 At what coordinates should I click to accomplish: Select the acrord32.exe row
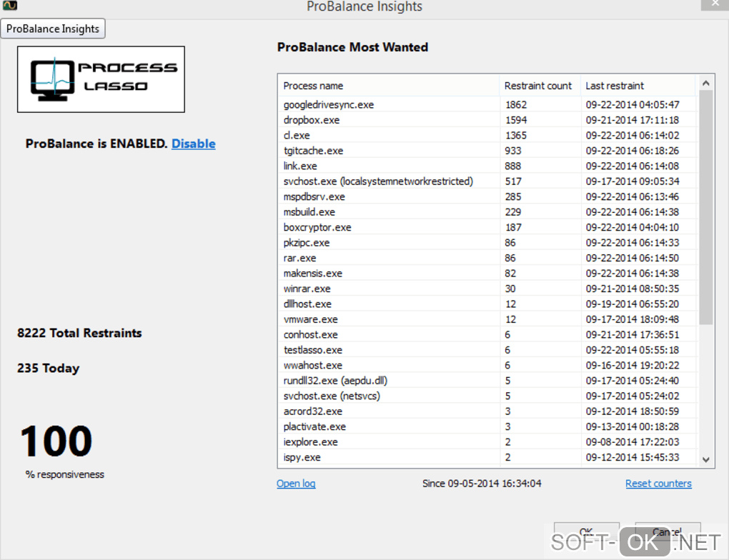(x=487, y=411)
